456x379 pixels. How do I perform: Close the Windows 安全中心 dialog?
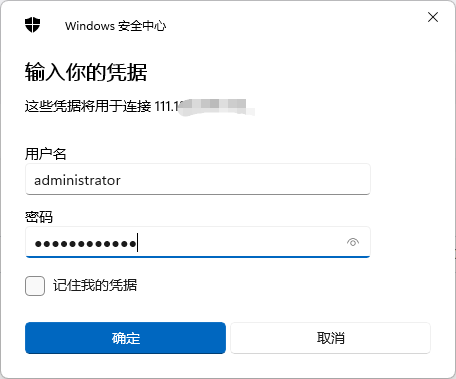coord(433,17)
